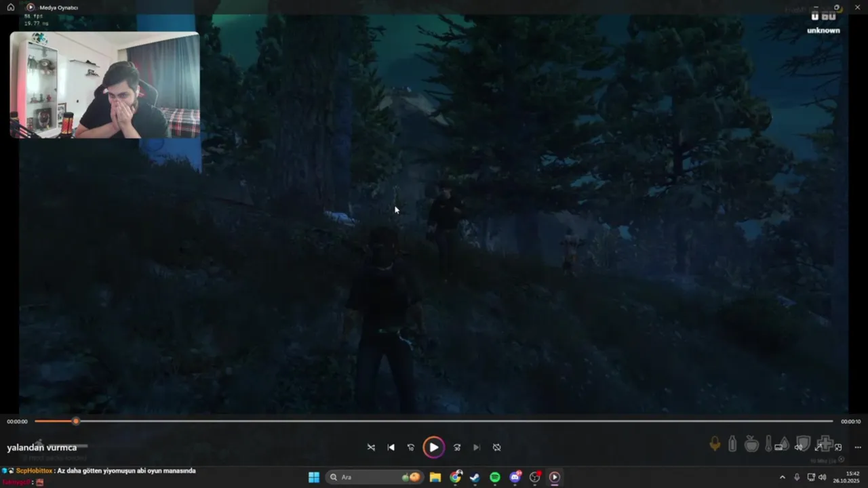This screenshot has width=868, height=488.
Task: Open Spotify from the taskbar
Action: pos(495,477)
